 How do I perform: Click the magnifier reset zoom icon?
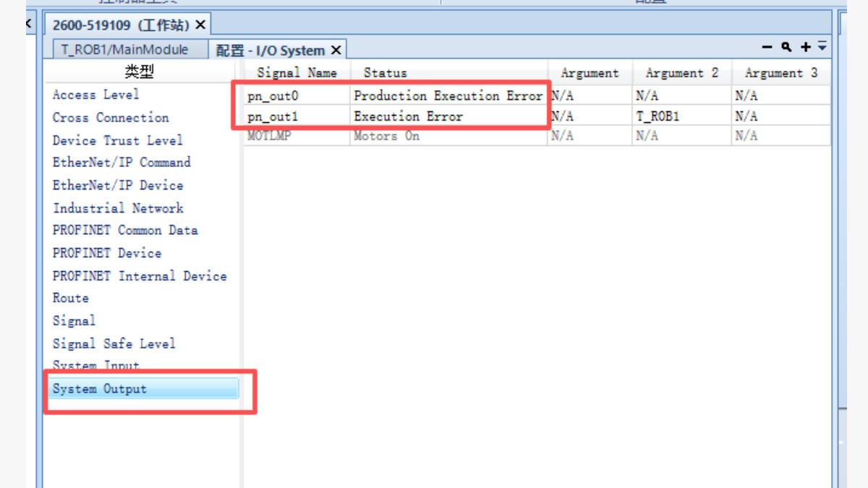point(786,47)
